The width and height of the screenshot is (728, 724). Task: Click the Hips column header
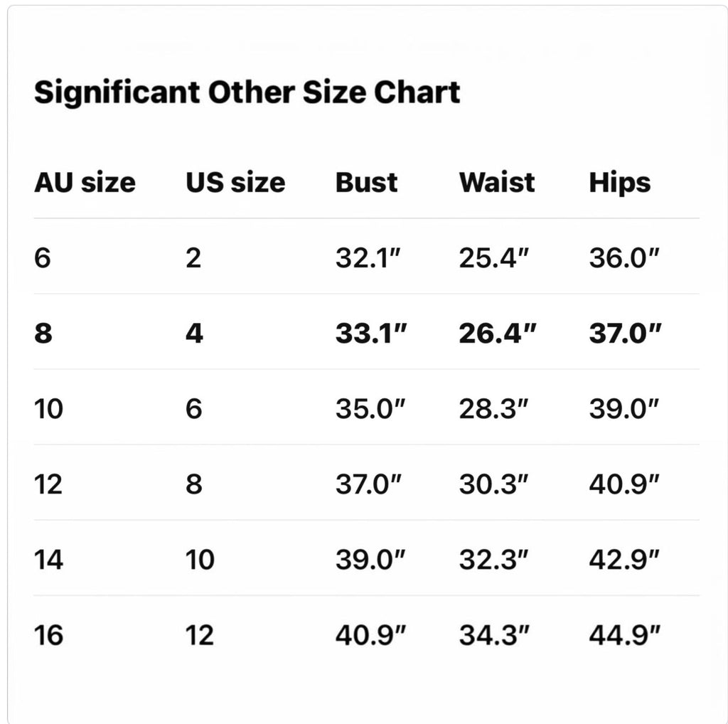tap(620, 183)
